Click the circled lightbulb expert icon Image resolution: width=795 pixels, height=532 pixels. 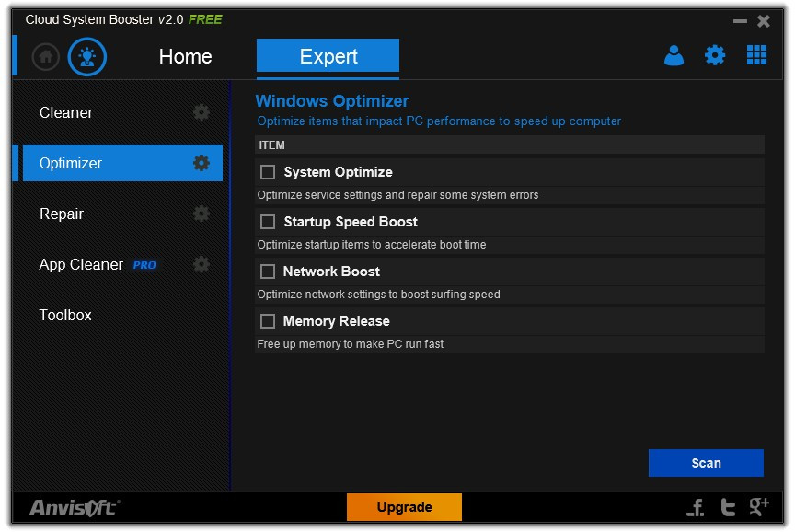[x=87, y=56]
